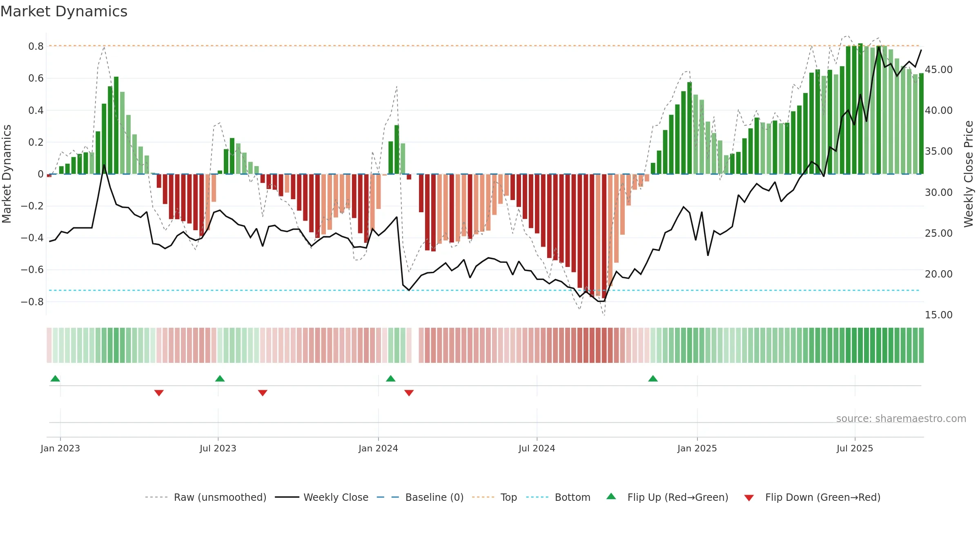Click the Flip Up (Red→Green) legend label

pos(678,497)
